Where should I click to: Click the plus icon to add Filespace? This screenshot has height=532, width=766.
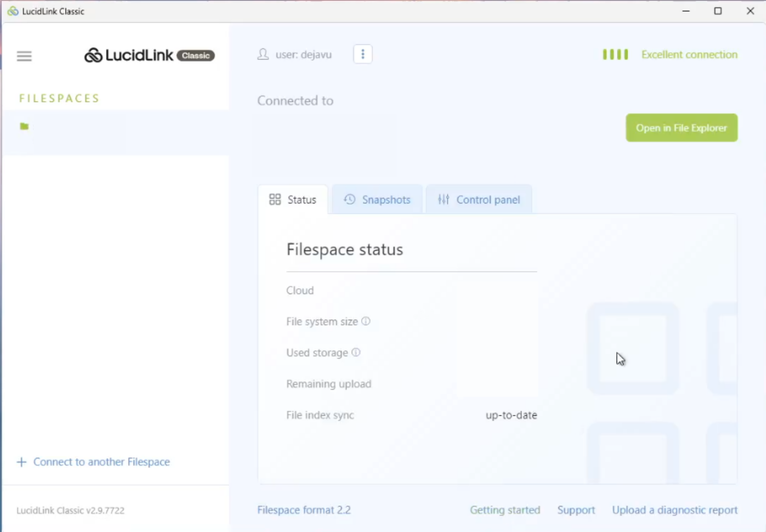click(x=21, y=462)
